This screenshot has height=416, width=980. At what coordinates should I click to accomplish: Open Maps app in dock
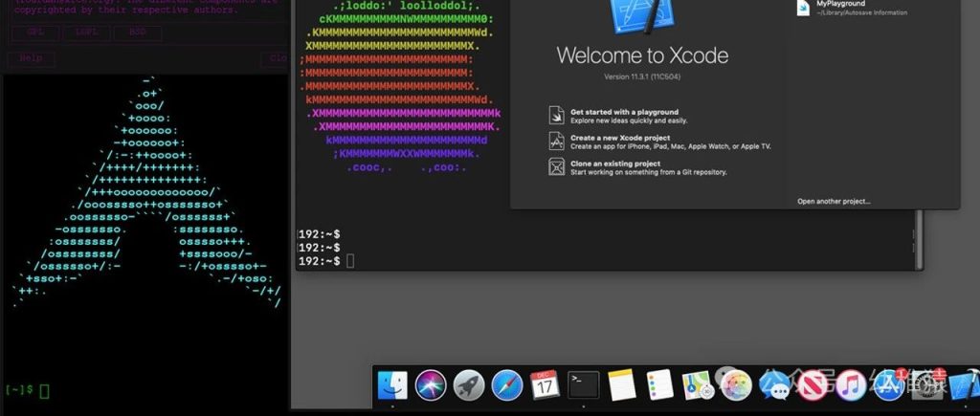(x=697, y=385)
